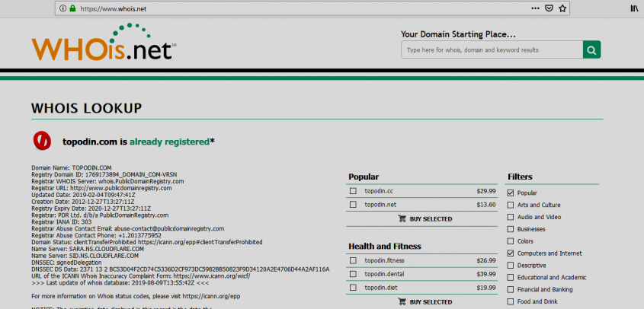
Task: Click the green search magnifier button
Action: point(591,50)
